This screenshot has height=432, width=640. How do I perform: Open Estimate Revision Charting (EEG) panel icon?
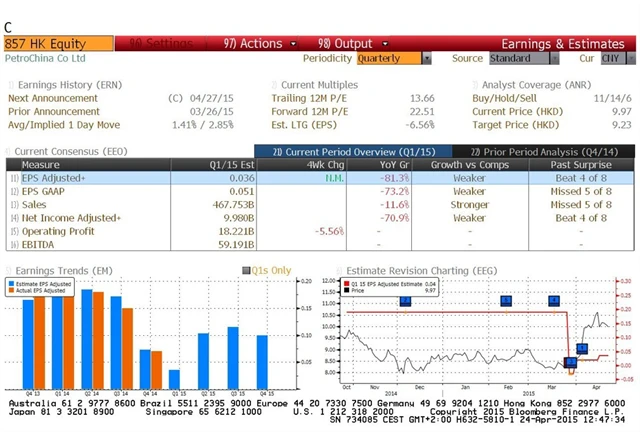pyautogui.click(x=338, y=271)
